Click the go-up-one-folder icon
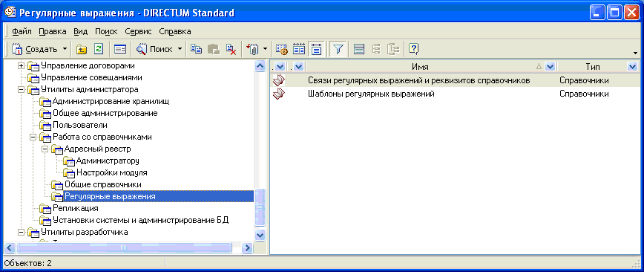Viewport: 644px width, 272px height. [x=82, y=49]
